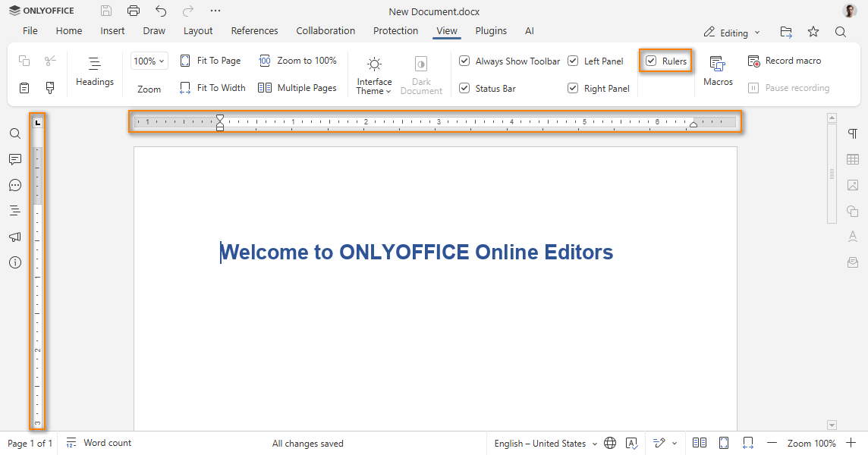Toggle the Left Panel checkbox
Screen dimensions: 868x455
(573, 61)
